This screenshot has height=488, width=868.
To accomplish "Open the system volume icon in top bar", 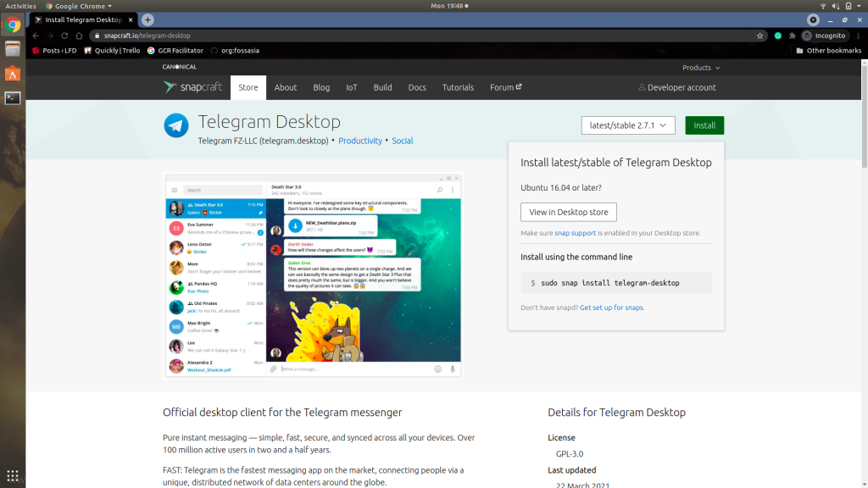I will click(x=835, y=6).
